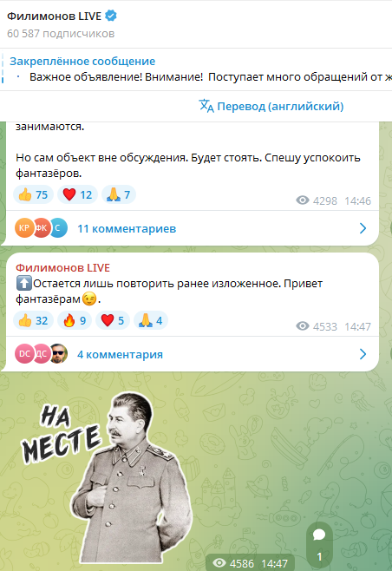
Task: Click the translate icon beside Перевод
Action: point(206,106)
